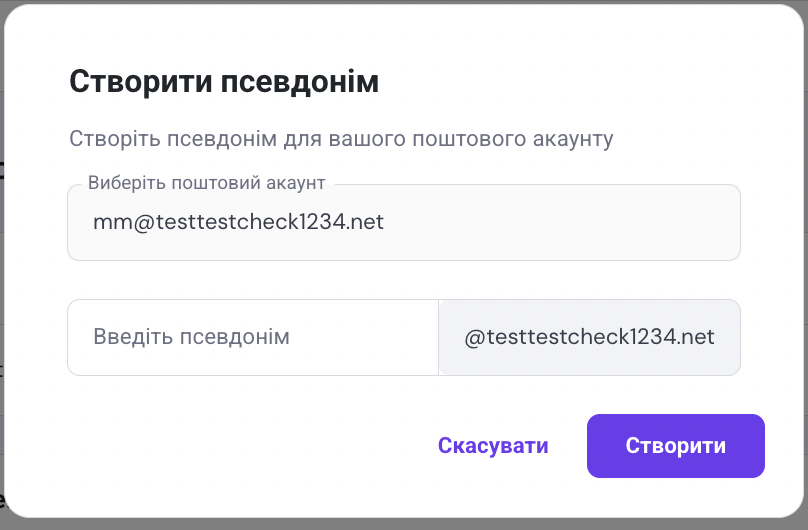Viewport: 808px width, 530px height.
Task: Click the Створити псевдонім dialog title
Action: [x=224, y=81]
